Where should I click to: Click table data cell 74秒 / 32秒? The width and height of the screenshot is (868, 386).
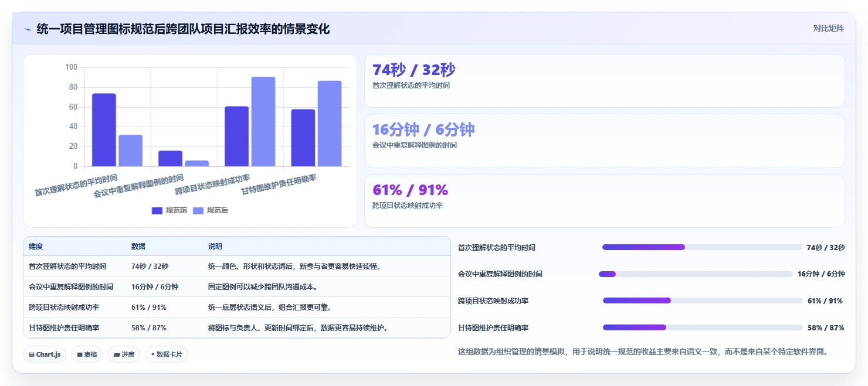pyautogui.click(x=150, y=267)
